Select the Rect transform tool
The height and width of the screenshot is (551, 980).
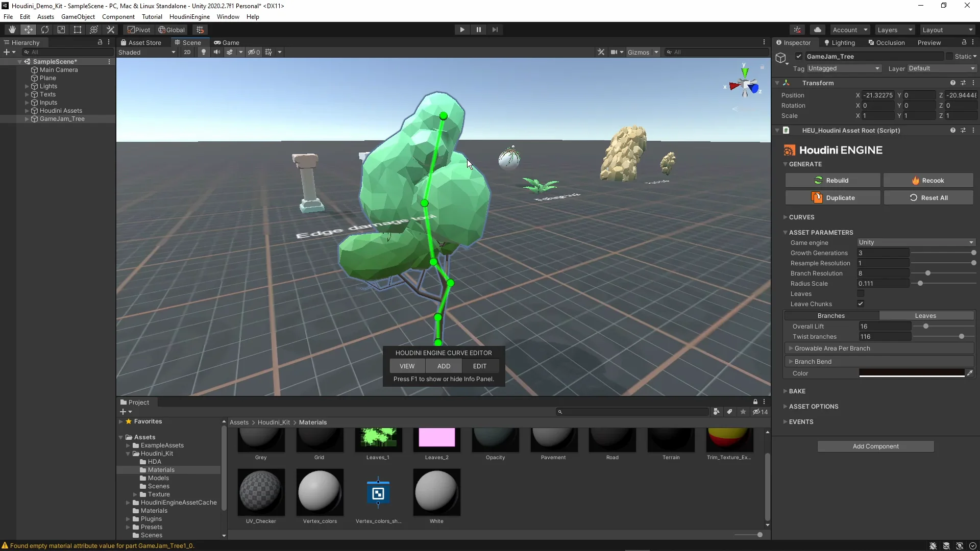78,30
